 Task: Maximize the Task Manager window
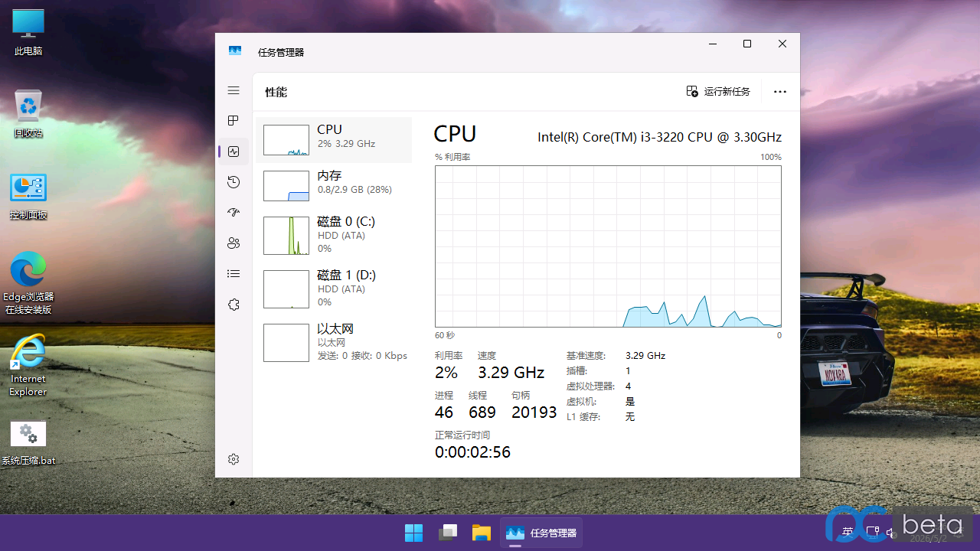(747, 44)
